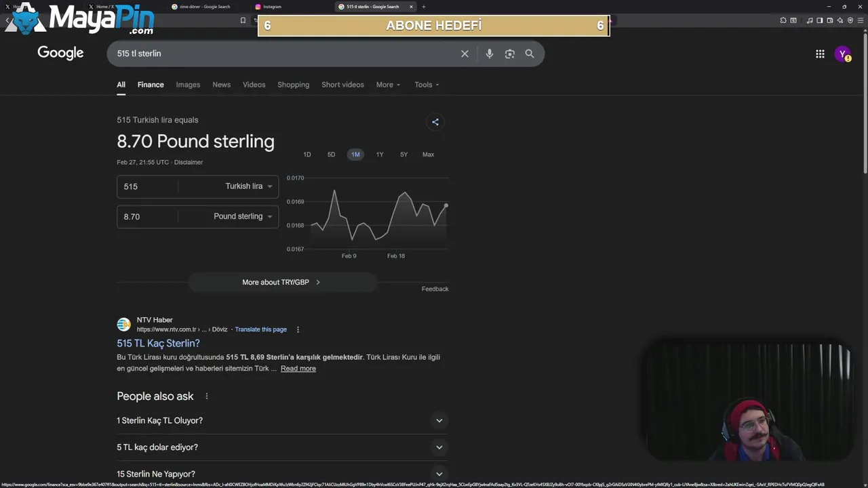This screenshot has width=868, height=488.
Task: Click the Google search text field
Action: coord(285,54)
